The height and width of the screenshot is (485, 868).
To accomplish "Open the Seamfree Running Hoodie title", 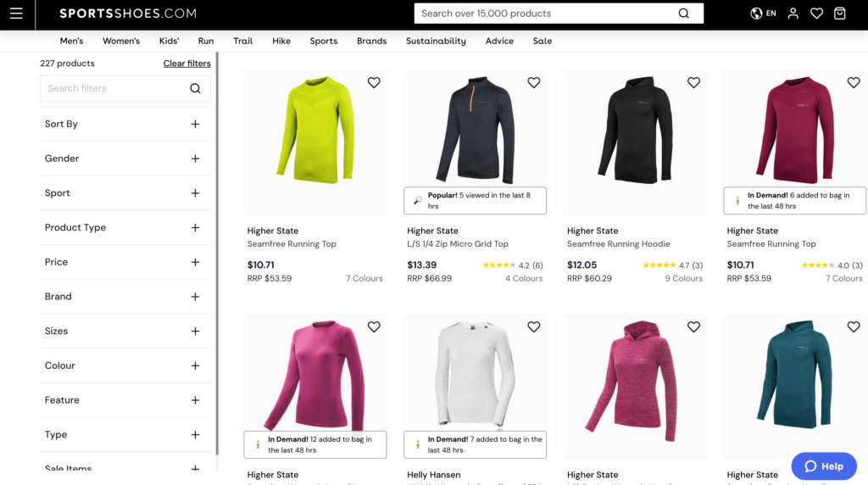I will click(x=618, y=243).
